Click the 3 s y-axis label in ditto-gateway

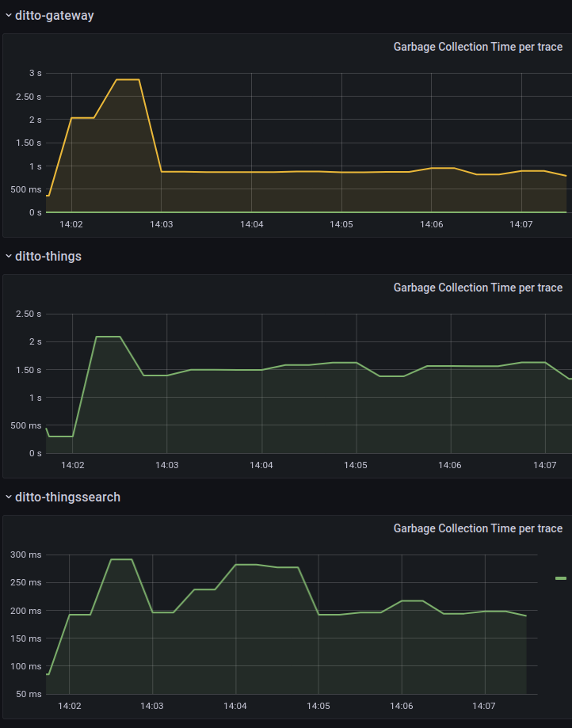pyautogui.click(x=35, y=73)
